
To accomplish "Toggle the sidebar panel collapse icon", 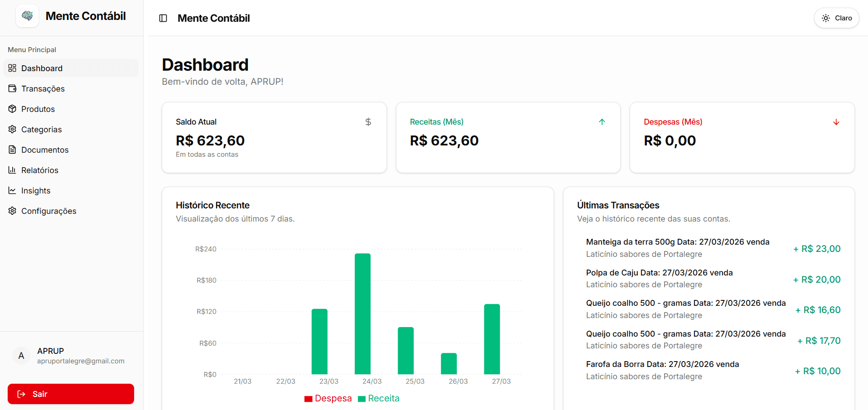I will [x=163, y=18].
